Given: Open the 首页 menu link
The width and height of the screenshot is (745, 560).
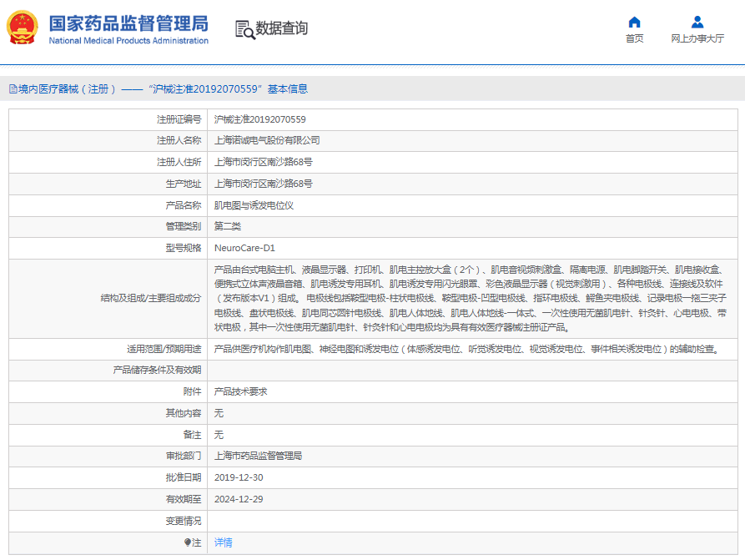Looking at the screenshot, I should click(634, 38).
